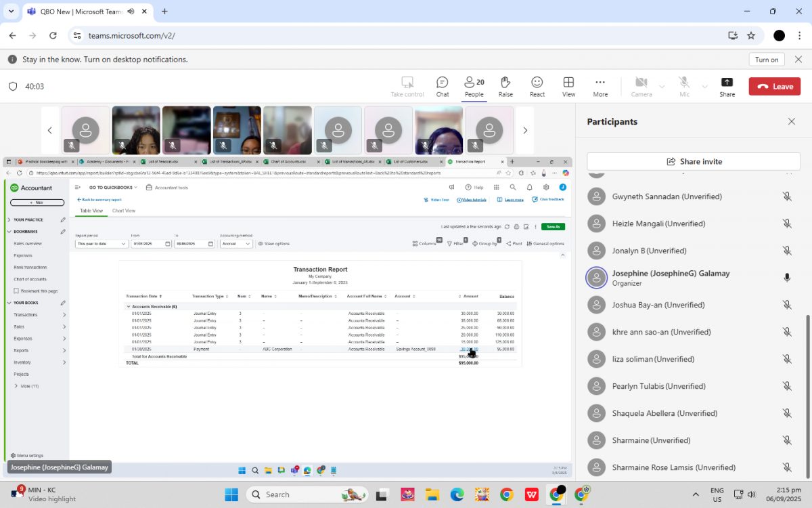Open the More options menu
812x508 pixels.
point(600,86)
